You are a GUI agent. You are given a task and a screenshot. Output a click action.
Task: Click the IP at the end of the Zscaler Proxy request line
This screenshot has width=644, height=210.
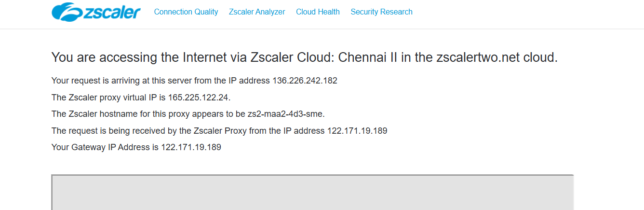(x=357, y=131)
